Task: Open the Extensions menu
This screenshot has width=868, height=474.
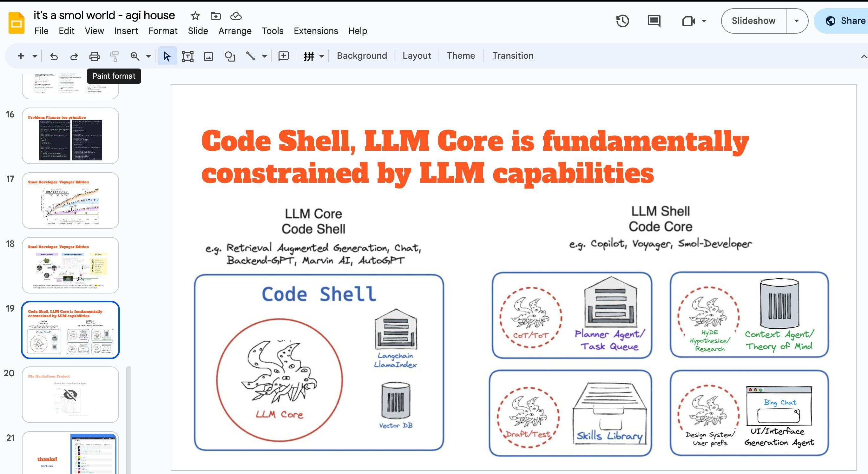Action: tap(316, 31)
